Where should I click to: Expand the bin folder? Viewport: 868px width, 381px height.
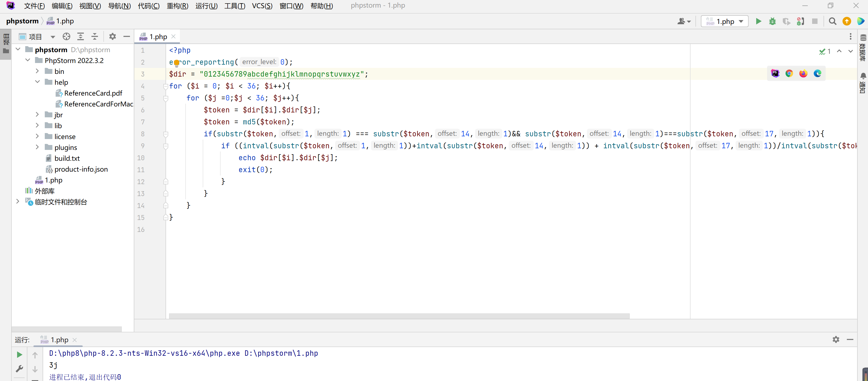[37, 71]
